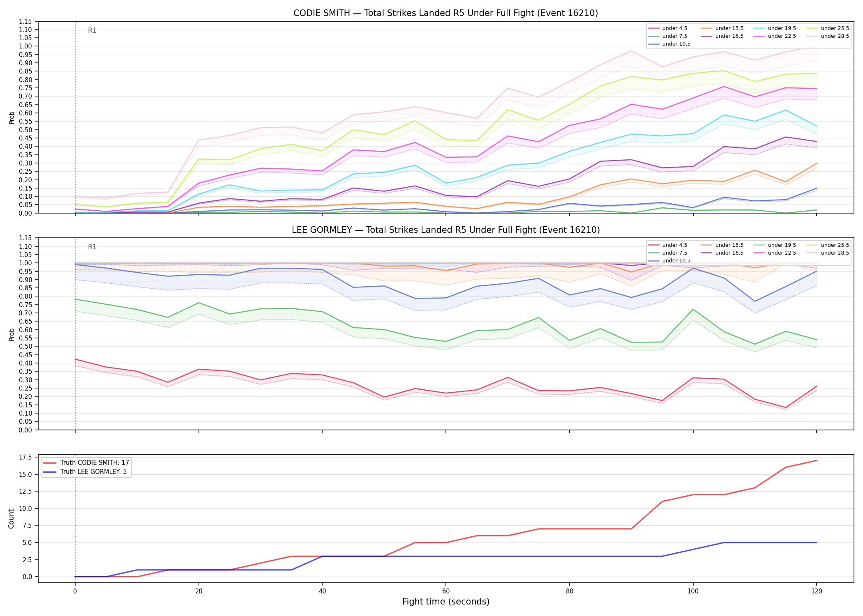863x616 pixels.
Task: Click the x-axis tick label 120
Action: coord(816,591)
